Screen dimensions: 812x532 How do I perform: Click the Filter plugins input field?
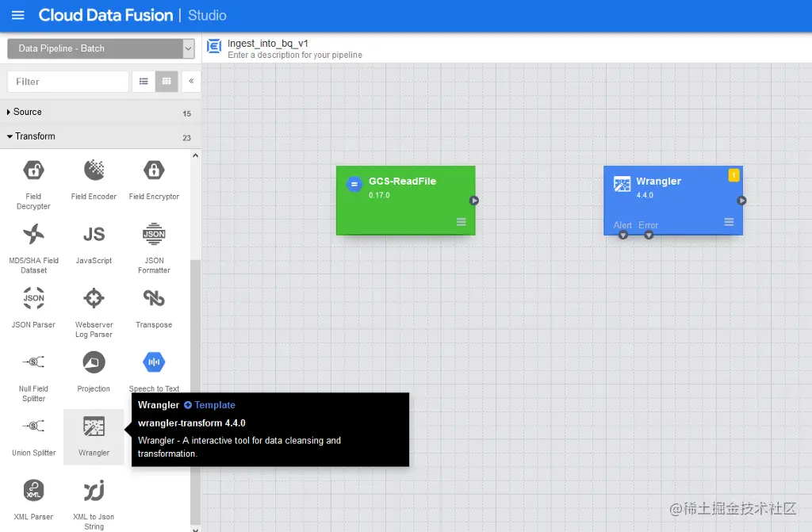(x=68, y=82)
